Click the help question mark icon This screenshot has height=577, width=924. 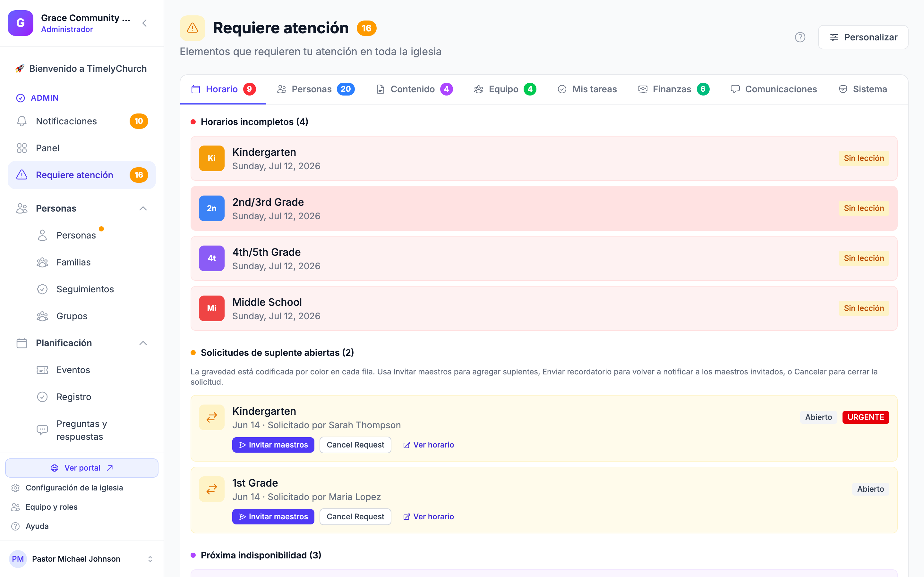800,37
